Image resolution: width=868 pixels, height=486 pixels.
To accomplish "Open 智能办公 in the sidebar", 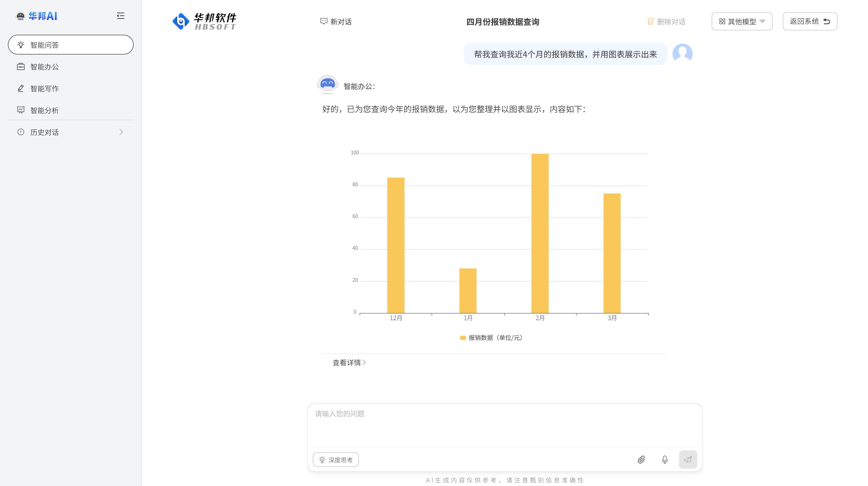I will coord(71,67).
